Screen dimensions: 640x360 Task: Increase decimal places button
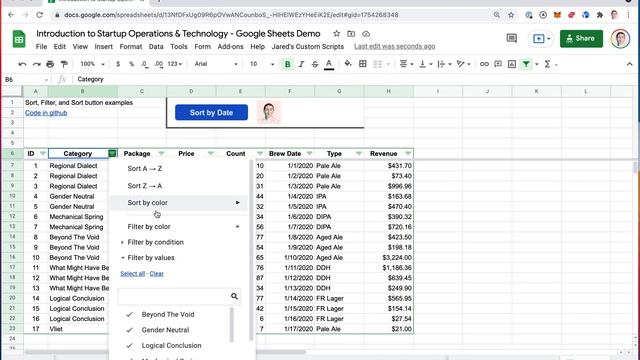(x=159, y=64)
